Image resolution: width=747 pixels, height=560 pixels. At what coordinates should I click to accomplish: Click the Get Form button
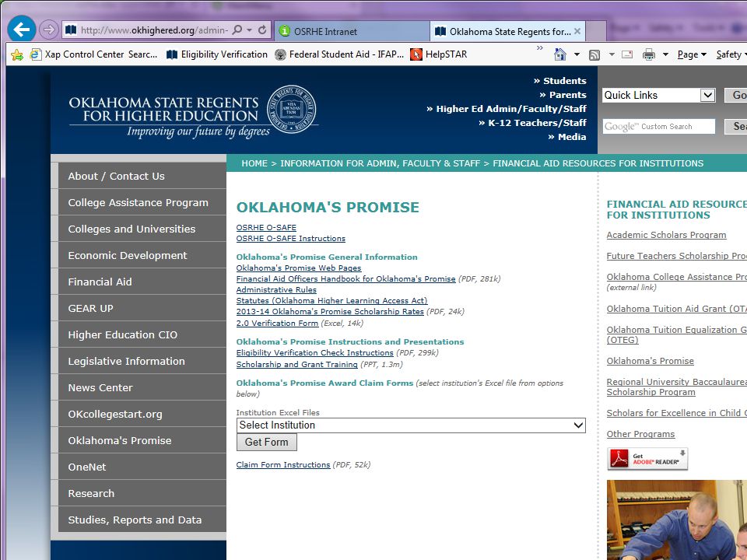pyautogui.click(x=266, y=442)
